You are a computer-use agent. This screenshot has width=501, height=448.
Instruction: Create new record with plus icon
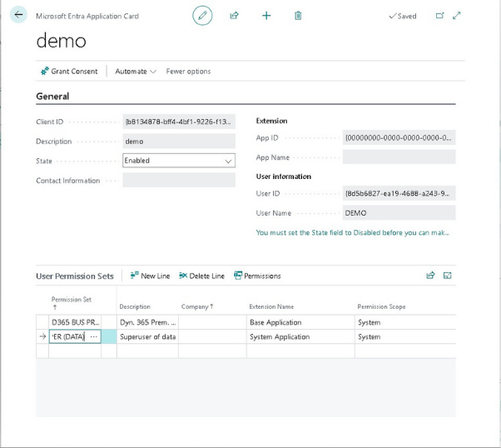[x=266, y=15]
